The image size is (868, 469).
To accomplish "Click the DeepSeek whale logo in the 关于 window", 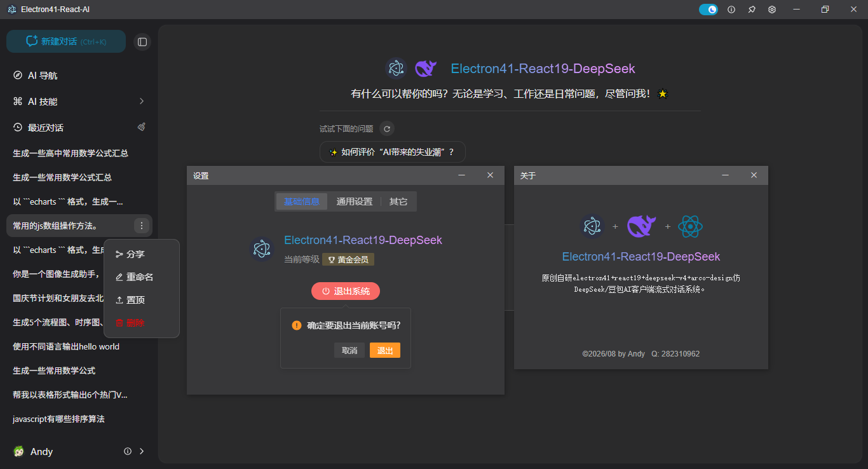I will coord(642,226).
